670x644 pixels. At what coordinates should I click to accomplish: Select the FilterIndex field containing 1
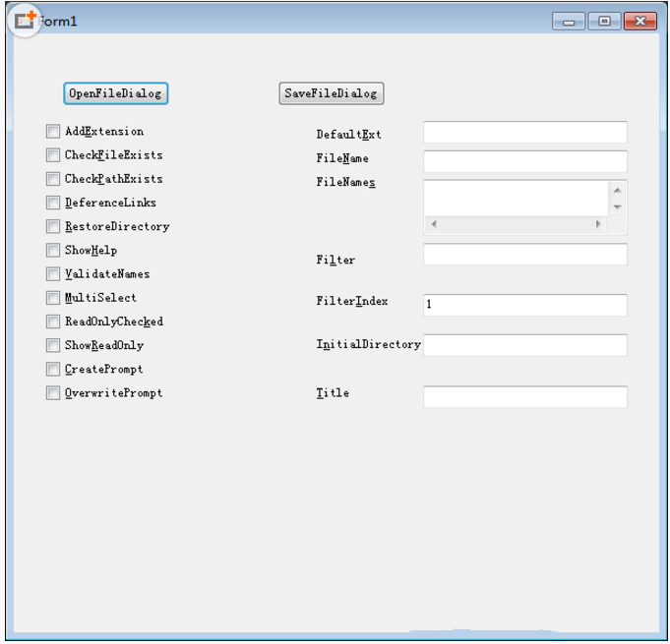click(x=524, y=305)
